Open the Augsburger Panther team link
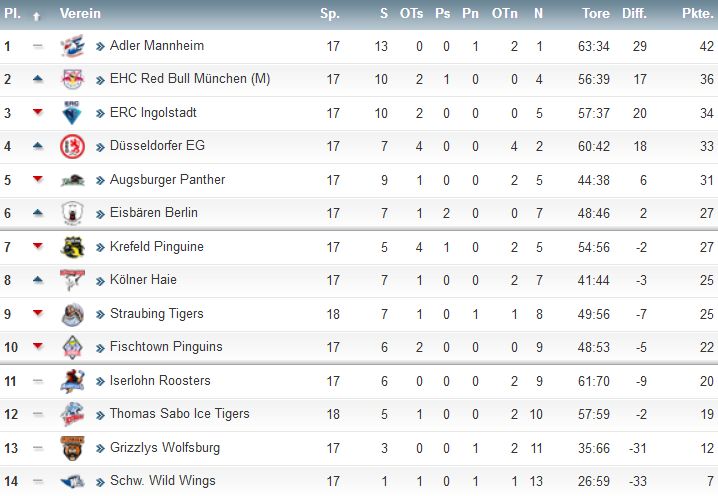 167,180
